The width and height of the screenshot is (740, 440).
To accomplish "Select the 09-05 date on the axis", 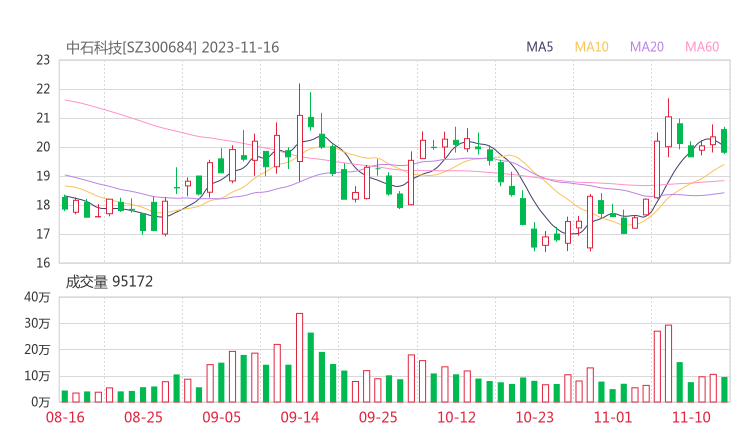I will [x=221, y=416].
